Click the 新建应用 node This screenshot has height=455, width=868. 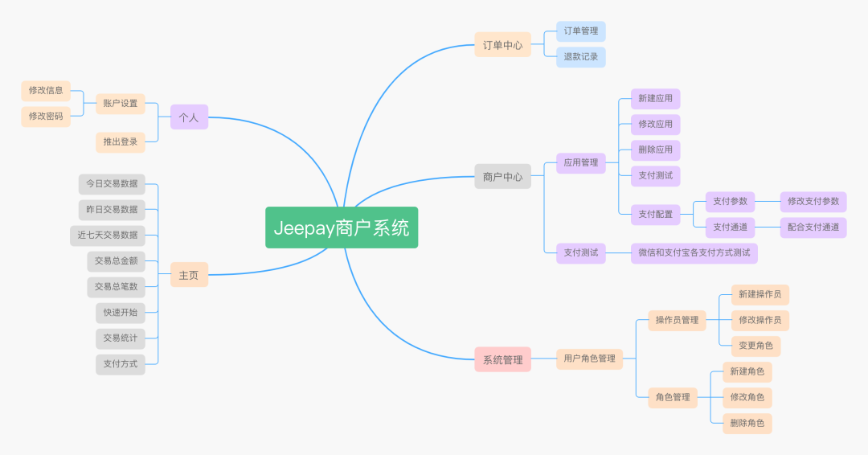click(x=656, y=99)
